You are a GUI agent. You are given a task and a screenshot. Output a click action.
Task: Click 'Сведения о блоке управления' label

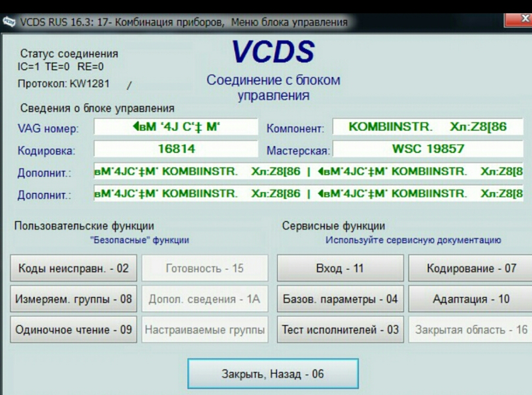pyautogui.click(x=98, y=108)
